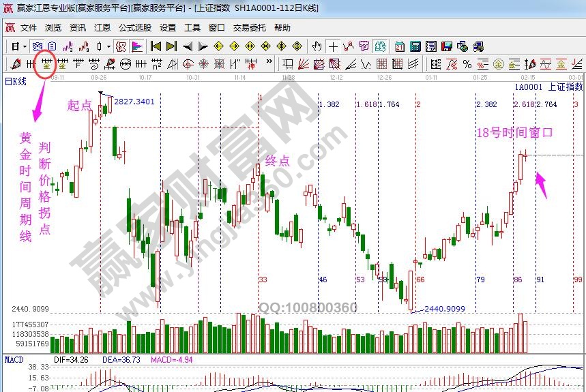The image size is (586, 392).
Task: Open the 江恩 menu
Action: [102, 28]
